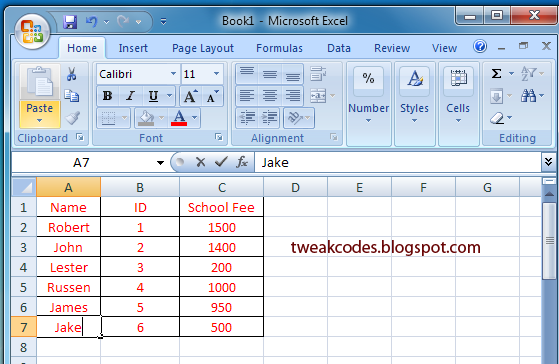Apply fill color with paint bucket icon
559x364 pixels.
146,118
